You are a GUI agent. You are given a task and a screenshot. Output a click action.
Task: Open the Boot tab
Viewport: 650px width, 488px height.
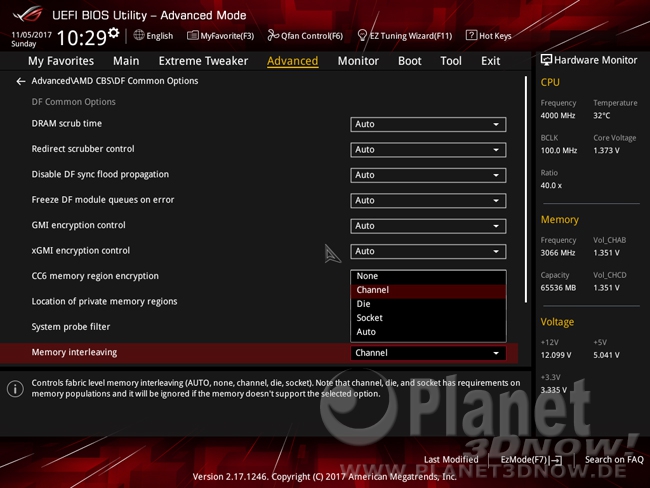(410, 61)
